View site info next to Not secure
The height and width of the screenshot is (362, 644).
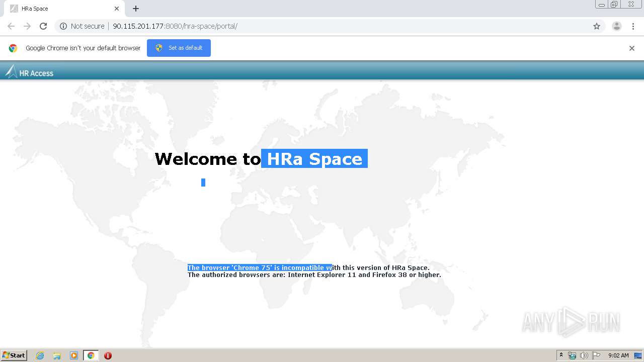63,26
